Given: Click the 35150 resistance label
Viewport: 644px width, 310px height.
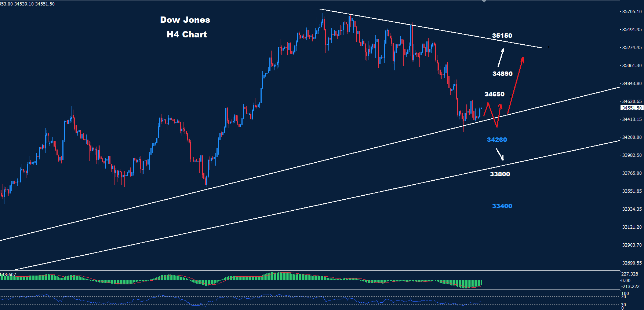Looking at the screenshot, I should [502, 36].
